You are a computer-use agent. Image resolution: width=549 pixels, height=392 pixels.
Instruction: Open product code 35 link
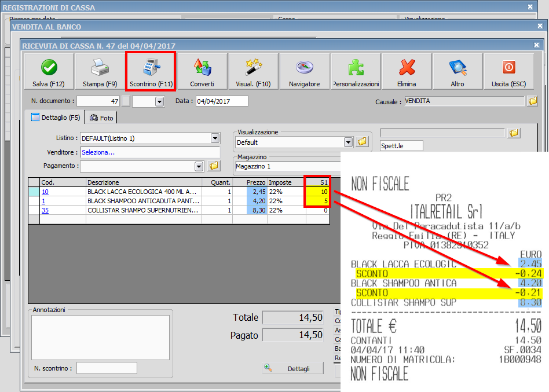point(45,211)
